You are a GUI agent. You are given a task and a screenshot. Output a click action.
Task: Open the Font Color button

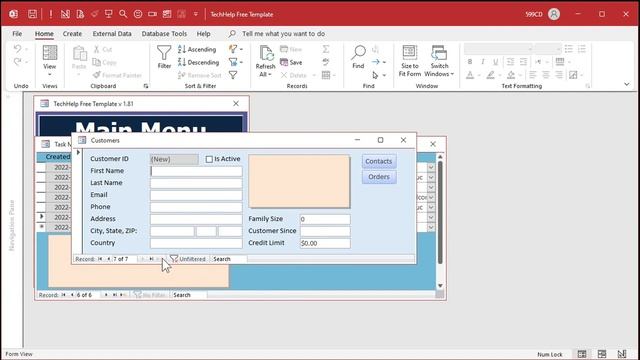(x=470, y=75)
